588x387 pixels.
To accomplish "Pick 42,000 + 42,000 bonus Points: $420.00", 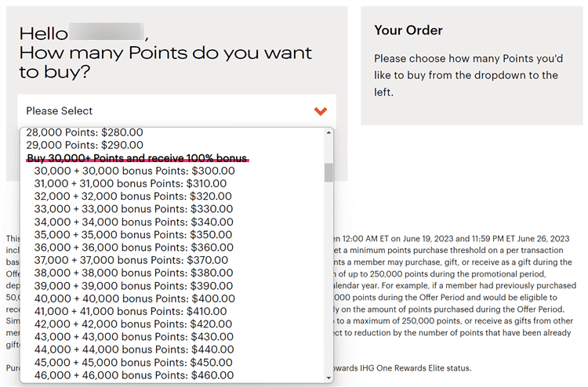I will (x=134, y=324).
